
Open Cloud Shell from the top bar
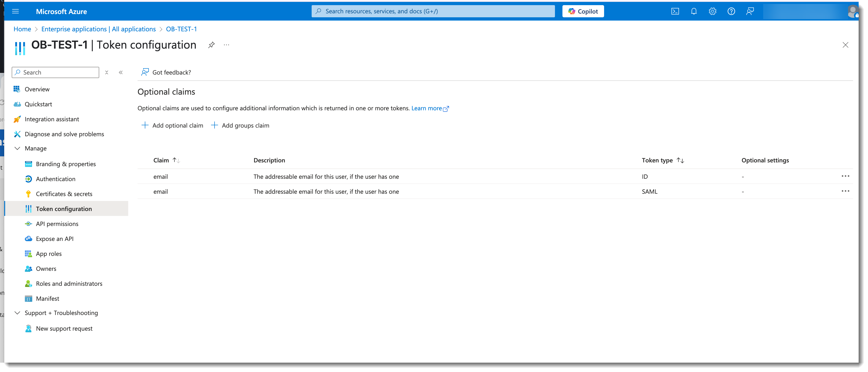(675, 11)
